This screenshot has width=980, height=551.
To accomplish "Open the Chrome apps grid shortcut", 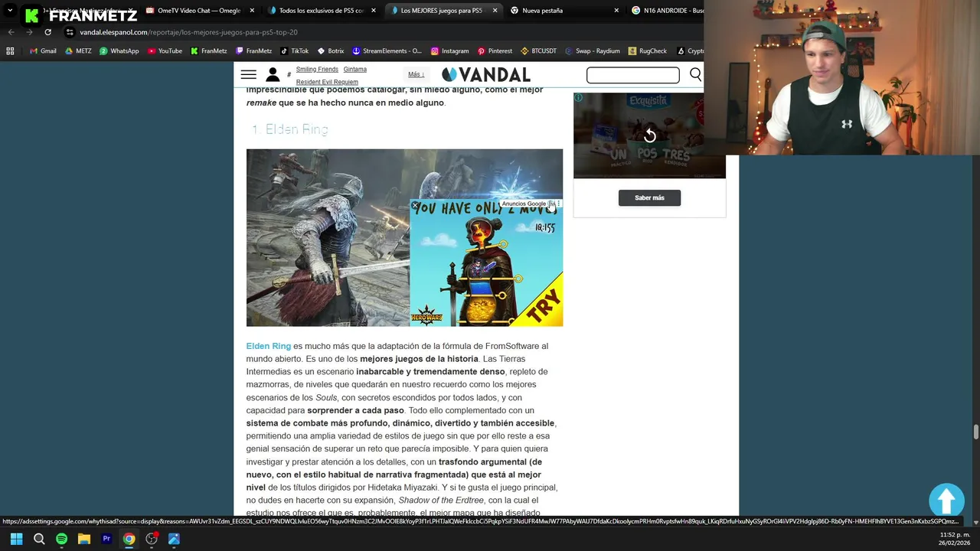I will coord(10,51).
